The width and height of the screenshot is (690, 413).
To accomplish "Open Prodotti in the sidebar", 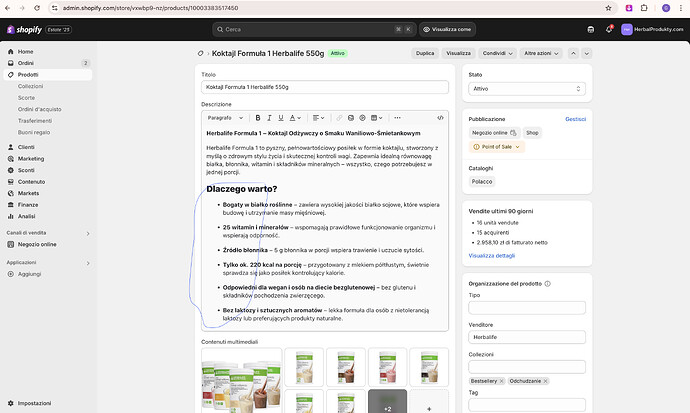I will click(48, 75).
